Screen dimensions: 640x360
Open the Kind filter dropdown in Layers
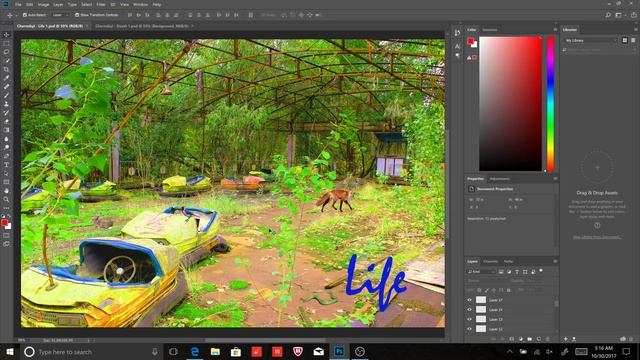482,272
